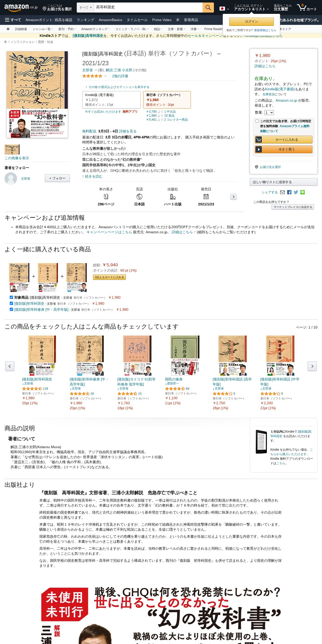Open the すべて search category dropdown

coord(86,8)
